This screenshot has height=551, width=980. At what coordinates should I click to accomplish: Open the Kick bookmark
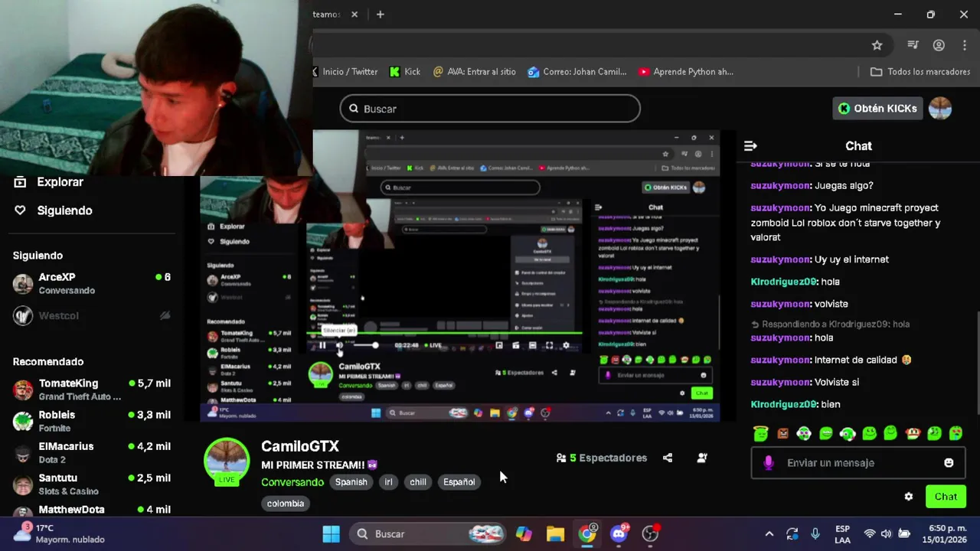coord(405,72)
